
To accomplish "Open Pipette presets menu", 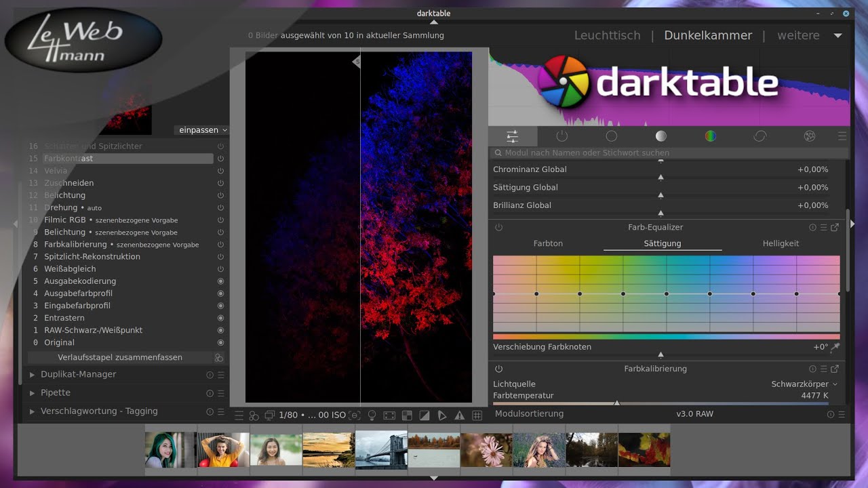I will coord(221,393).
